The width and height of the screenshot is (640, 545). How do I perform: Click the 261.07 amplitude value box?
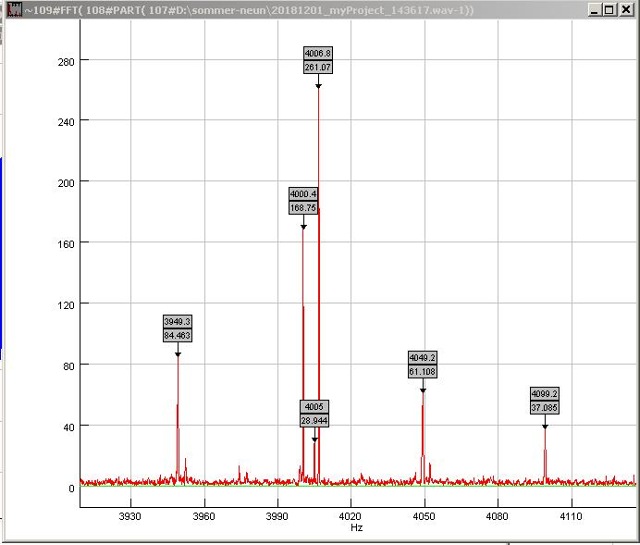[318, 66]
